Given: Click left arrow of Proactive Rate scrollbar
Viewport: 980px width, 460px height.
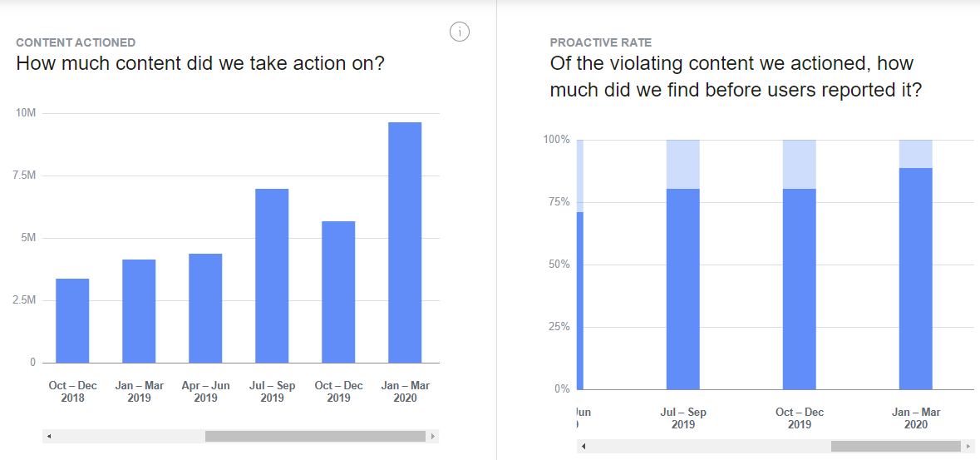Looking at the screenshot, I should coord(583,447).
